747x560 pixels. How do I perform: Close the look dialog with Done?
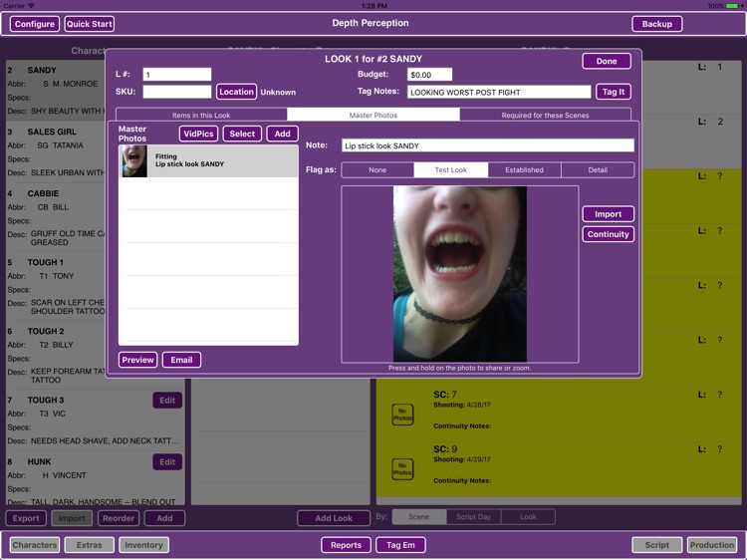(x=607, y=61)
